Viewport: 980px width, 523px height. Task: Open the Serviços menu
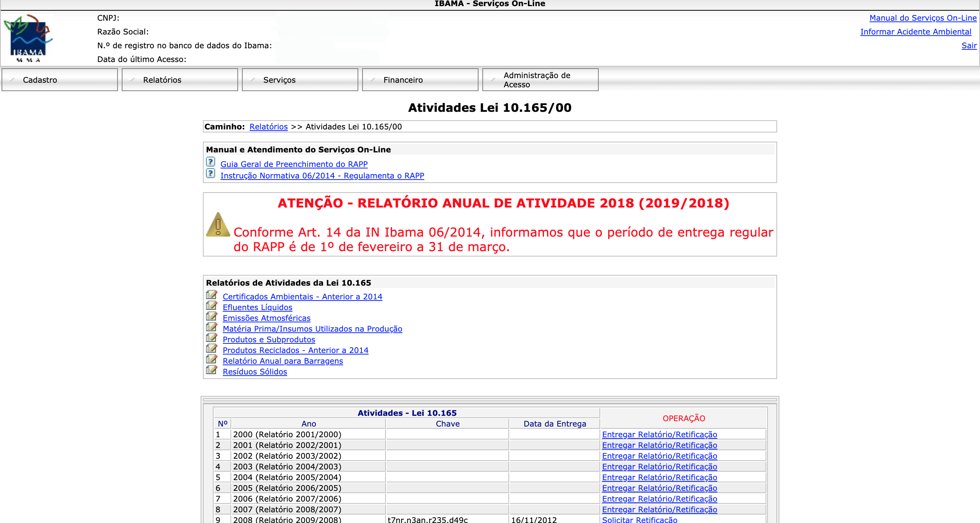pos(300,80)
